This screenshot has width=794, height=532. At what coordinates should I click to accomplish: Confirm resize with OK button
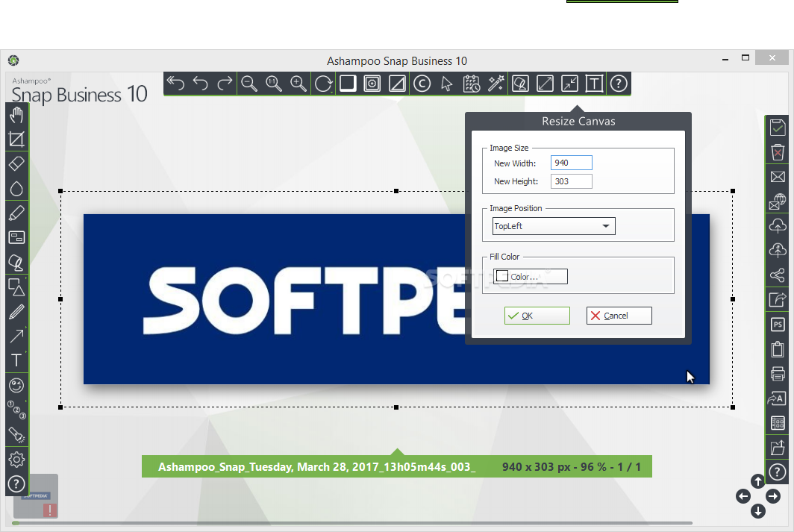coord(537,316)
